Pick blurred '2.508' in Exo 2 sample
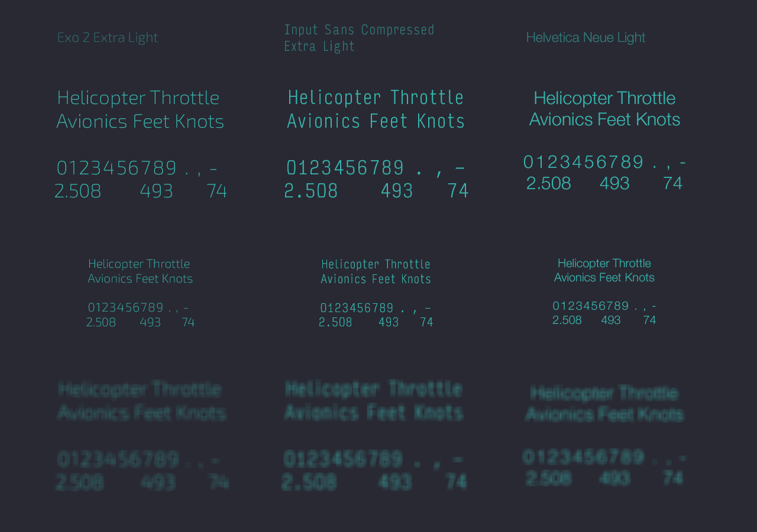Viewport: 757px width, 532px height. pyautogui.click(x=80, y=482)
